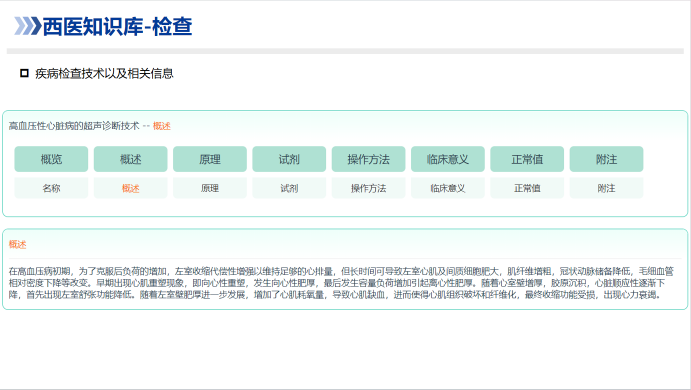This screenshot has width=691, height=390.
Task: Click the 西医知识库-检查 page title
Action: point(117,26)
